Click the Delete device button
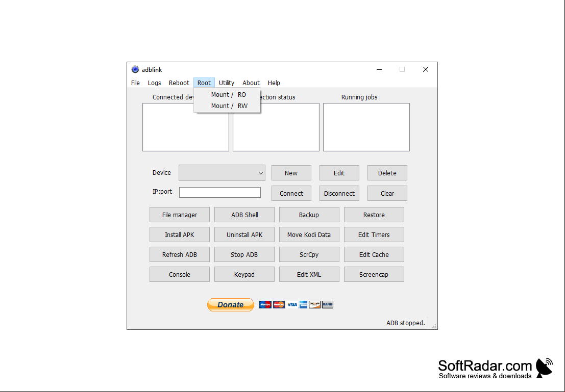This screenshot has width=565, height=392. point(387,173)
